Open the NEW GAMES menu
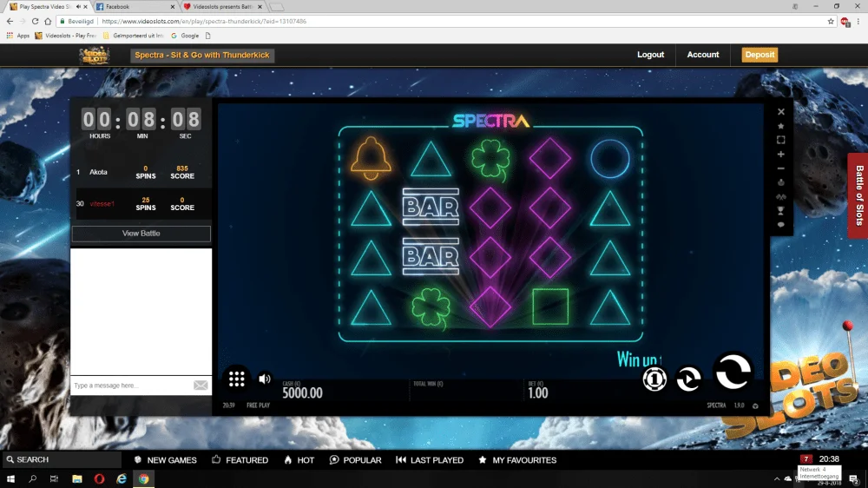The width and height of the screenshot is (868, 488). pyautogui.click(x=166, y=460)
